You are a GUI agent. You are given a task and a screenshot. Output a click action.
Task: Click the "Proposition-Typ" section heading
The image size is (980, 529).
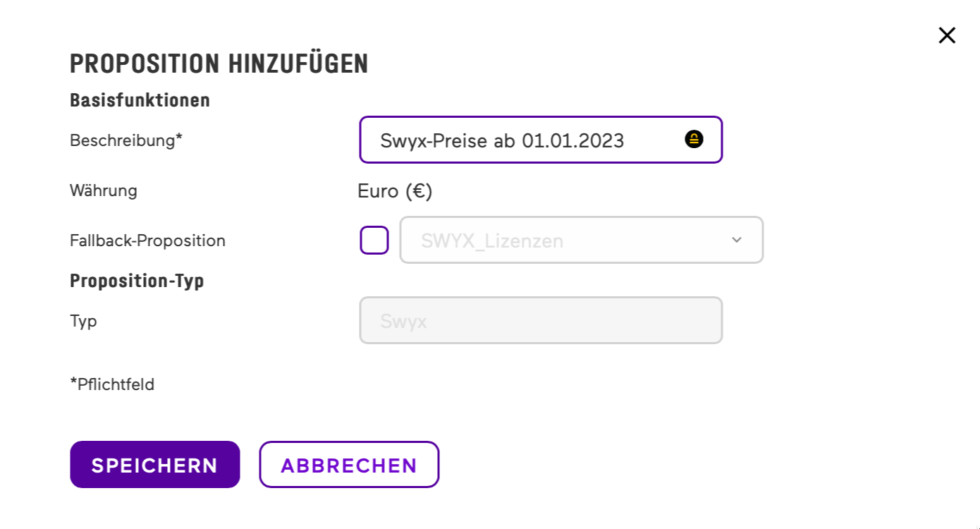[x=137, y=281]
